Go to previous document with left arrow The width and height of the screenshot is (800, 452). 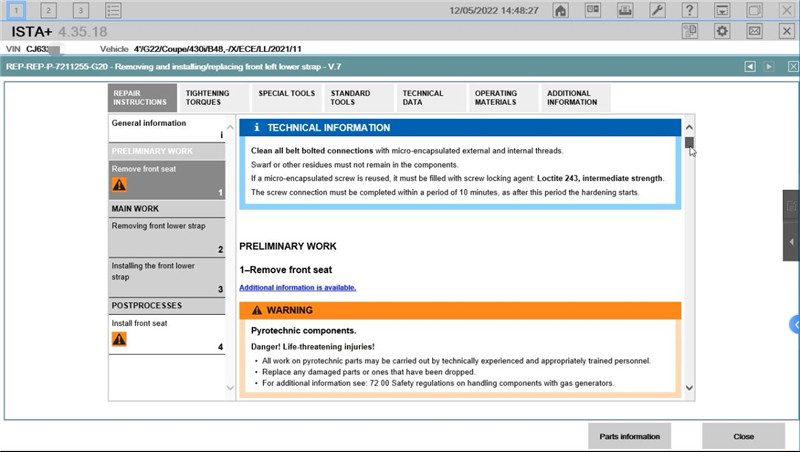[x=749, y=66]
